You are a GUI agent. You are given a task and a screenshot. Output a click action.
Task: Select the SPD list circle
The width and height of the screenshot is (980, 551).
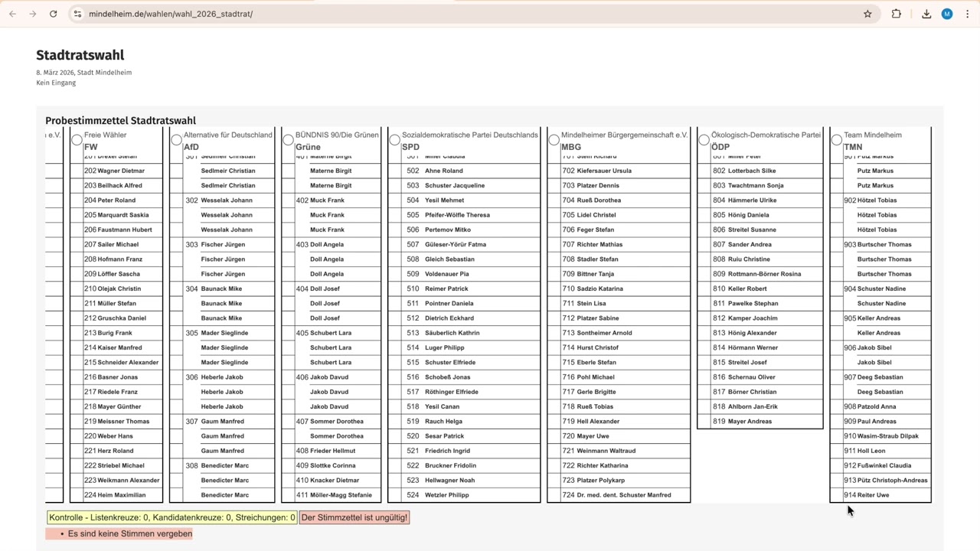[394, 140]
